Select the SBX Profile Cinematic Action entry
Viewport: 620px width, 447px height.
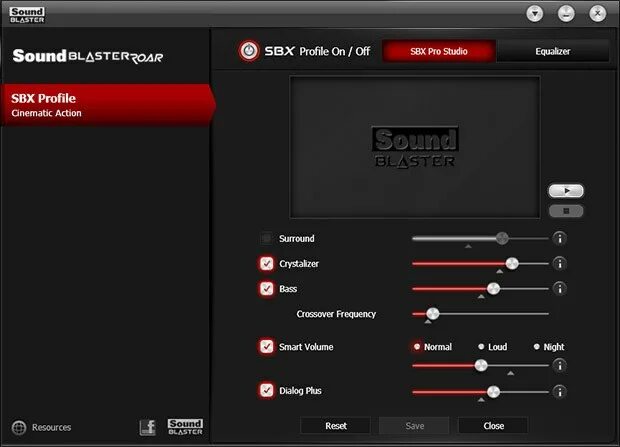[108, 105]
